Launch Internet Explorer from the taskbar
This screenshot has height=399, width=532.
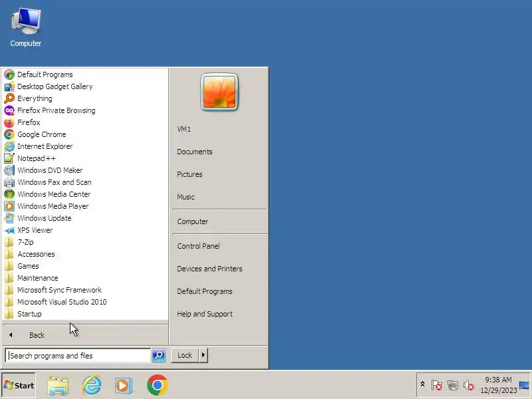[x=91, y=385]
